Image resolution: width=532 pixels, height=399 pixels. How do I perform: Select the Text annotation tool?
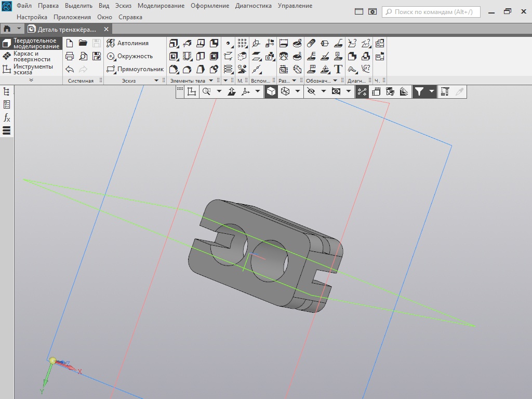[x=338, y=69]
